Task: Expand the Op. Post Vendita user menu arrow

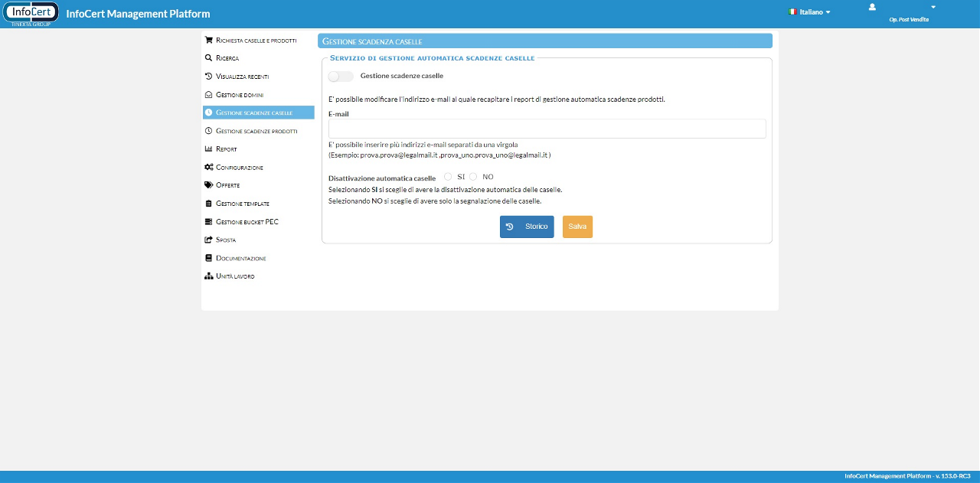Action: pyautogui.click(x=933, y=8)
